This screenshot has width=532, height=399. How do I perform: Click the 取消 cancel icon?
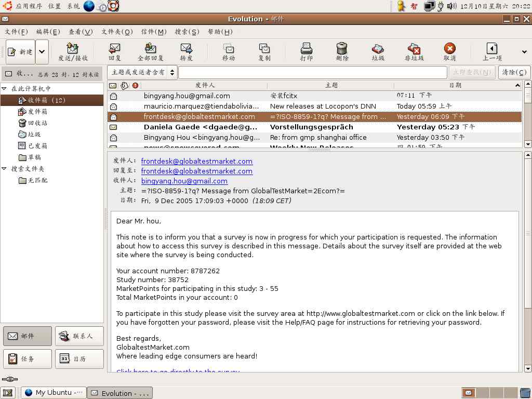click(x=449, y=52)
